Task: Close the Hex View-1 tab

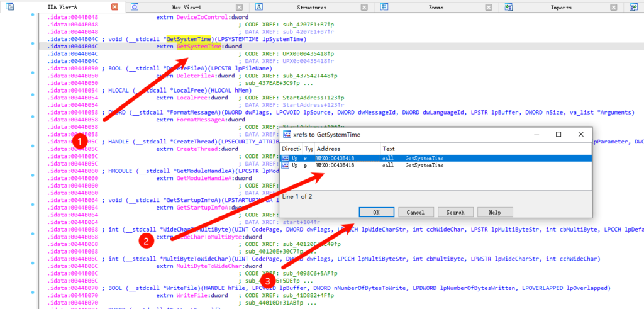Action: click(x=240, y=8)
